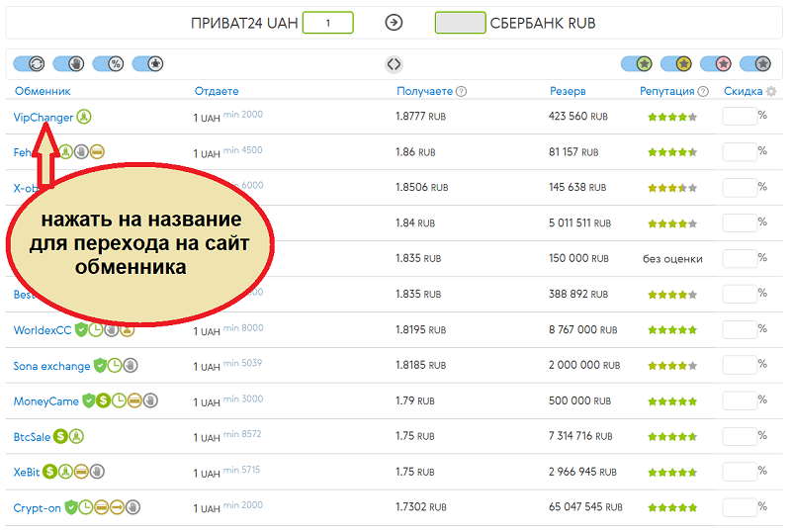
Task: Open the Репутация help question mark
Action: 703,91
